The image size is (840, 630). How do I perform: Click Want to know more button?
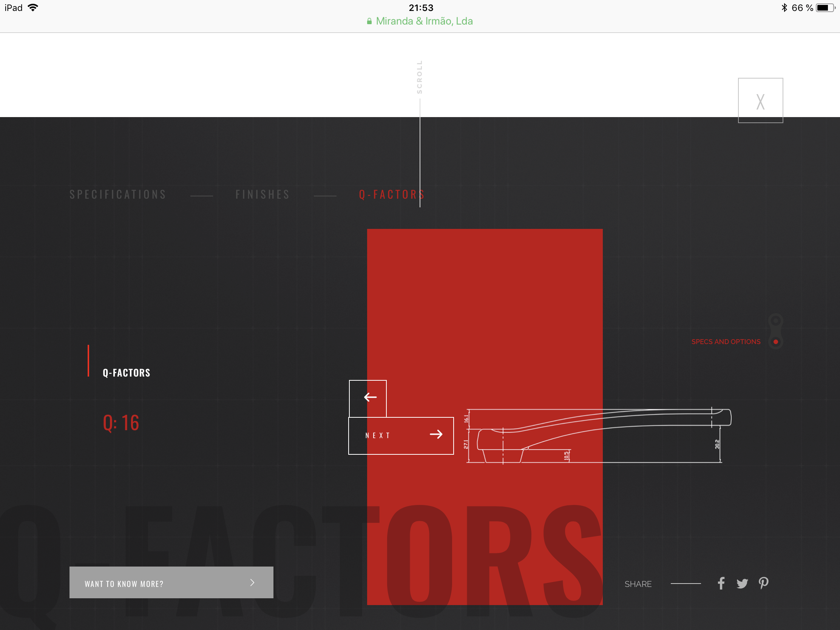click(x=171, y=582)
